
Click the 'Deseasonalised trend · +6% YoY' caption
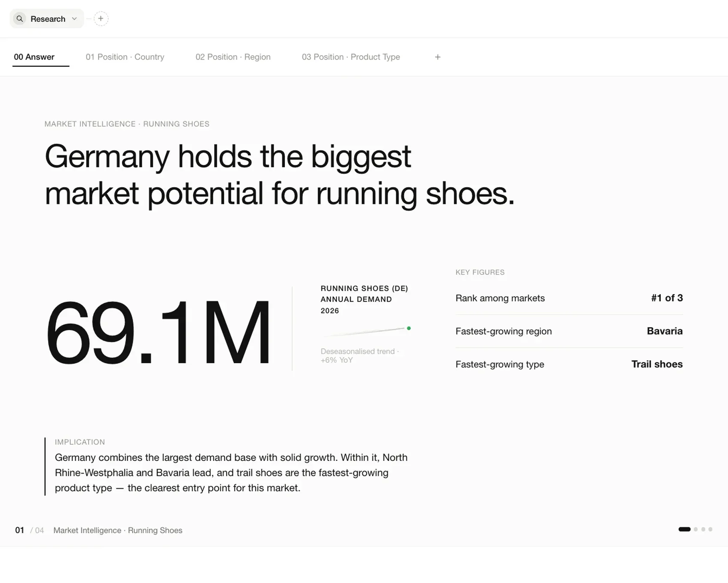(360, 356)
